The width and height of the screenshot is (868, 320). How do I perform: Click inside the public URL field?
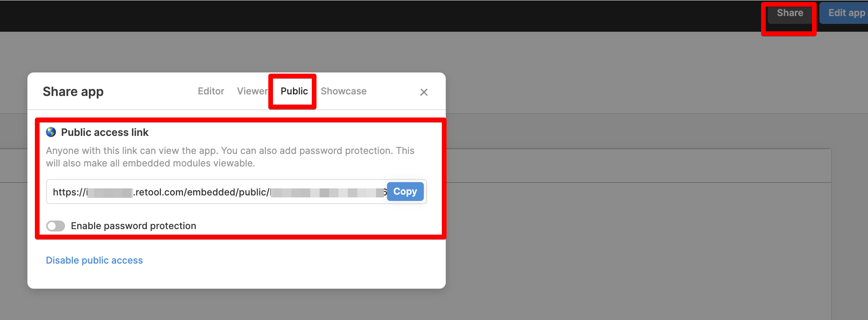point(217,192)
